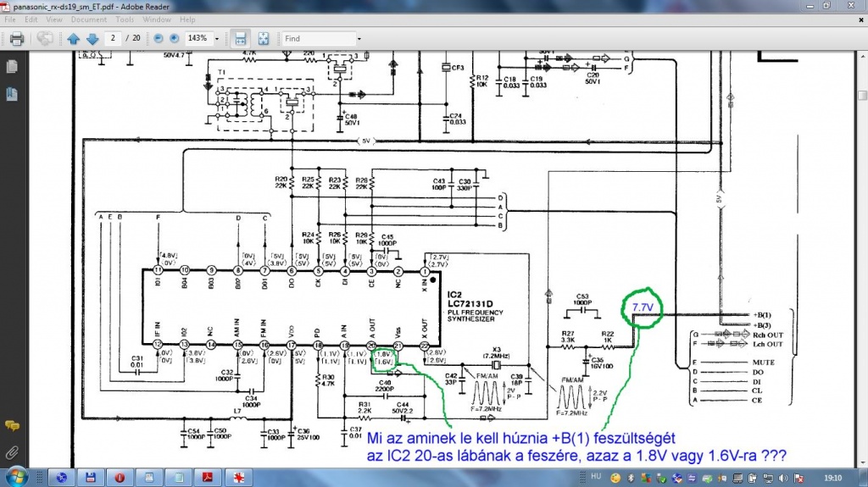
Task: Click the +B(1) label in schematic
Action: 762,315
